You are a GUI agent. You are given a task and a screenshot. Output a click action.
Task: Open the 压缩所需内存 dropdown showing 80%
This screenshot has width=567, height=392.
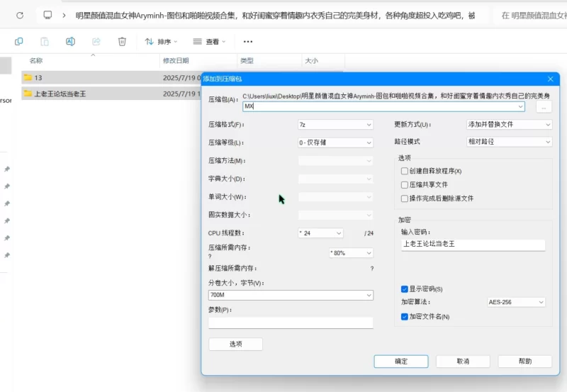pyautogui.click(x=351, y=253)
